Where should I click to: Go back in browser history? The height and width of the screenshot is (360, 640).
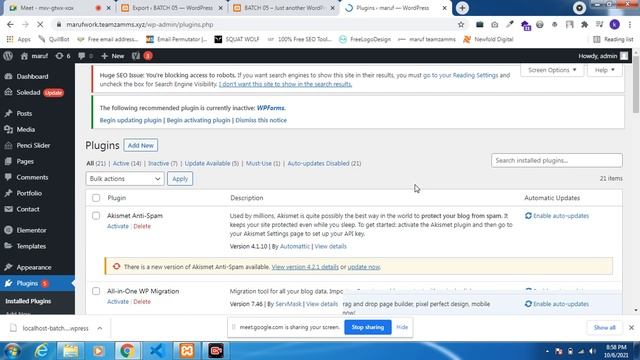click(10, 24)
